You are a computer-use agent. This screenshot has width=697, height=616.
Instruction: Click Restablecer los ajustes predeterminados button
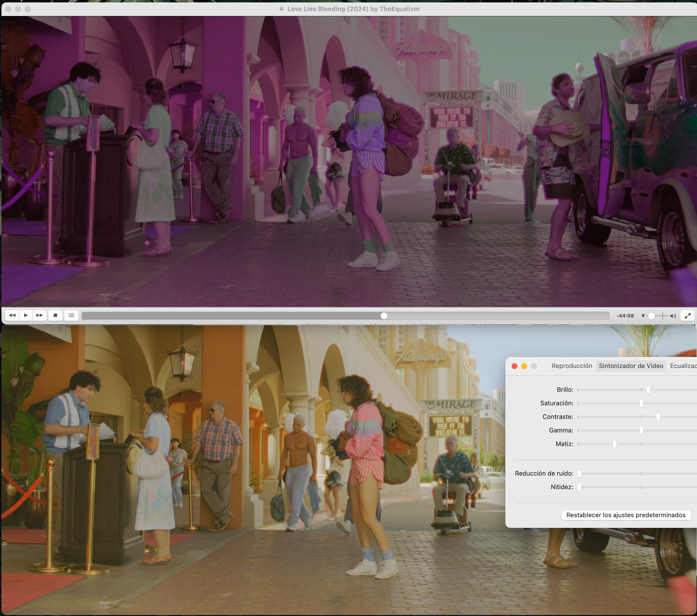point(626,515)
